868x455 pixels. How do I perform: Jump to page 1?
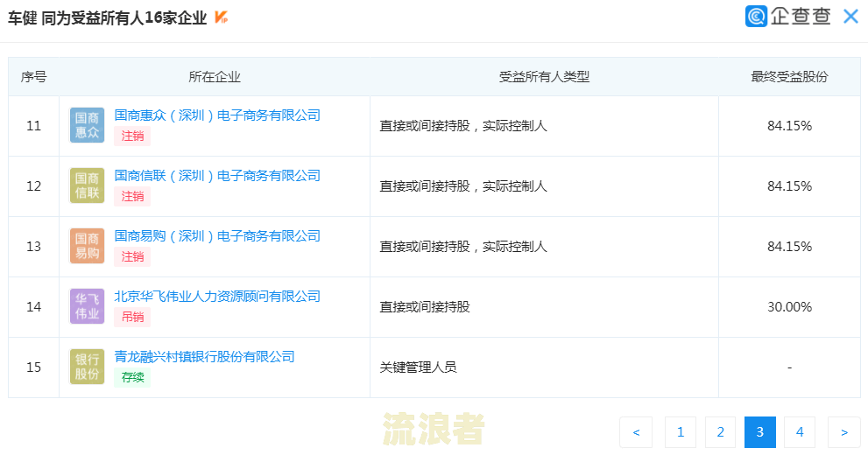tap(681, 432)
